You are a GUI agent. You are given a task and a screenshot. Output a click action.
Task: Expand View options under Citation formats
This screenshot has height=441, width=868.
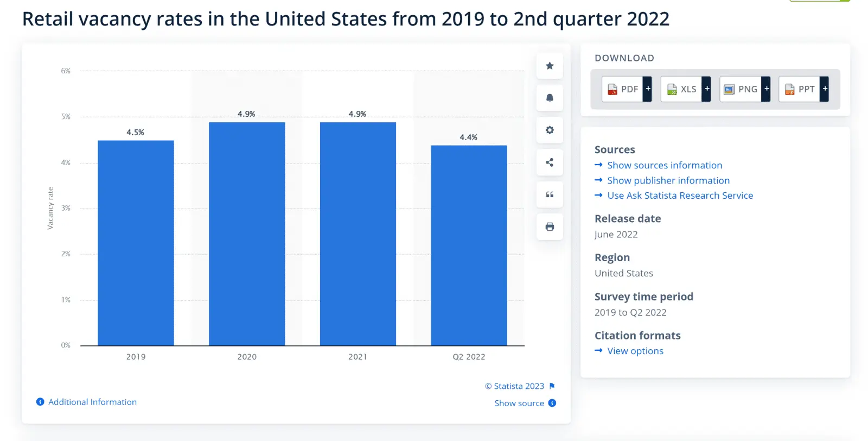(x=635, y=351)
